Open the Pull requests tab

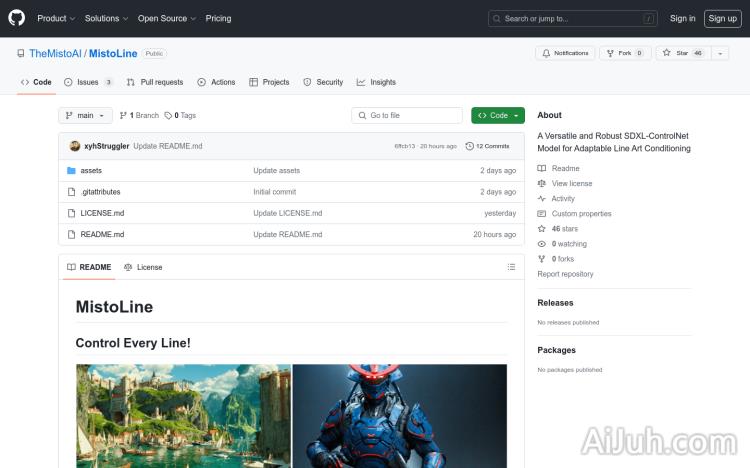(155, 82)
